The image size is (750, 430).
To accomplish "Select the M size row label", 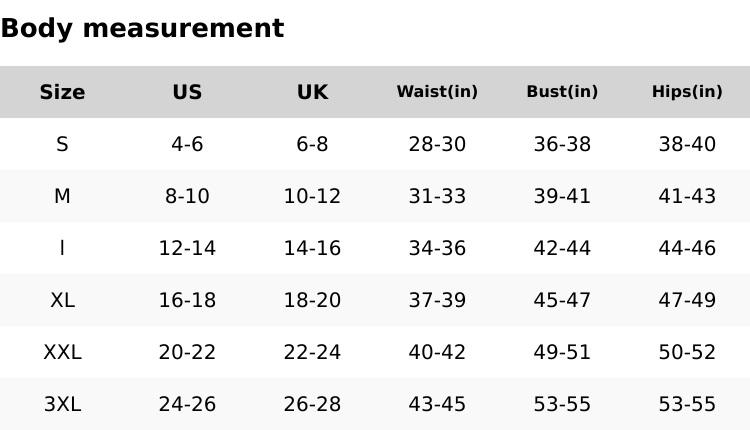I will (x=62, y=196).
